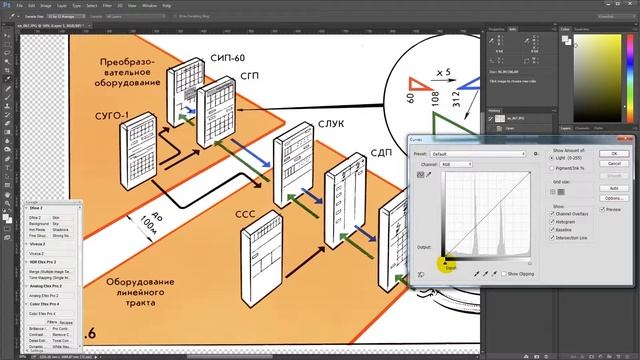This screenshot has width=640, height=360.
Task: Click the Auto button in Curves
Action: coord(614,188)
